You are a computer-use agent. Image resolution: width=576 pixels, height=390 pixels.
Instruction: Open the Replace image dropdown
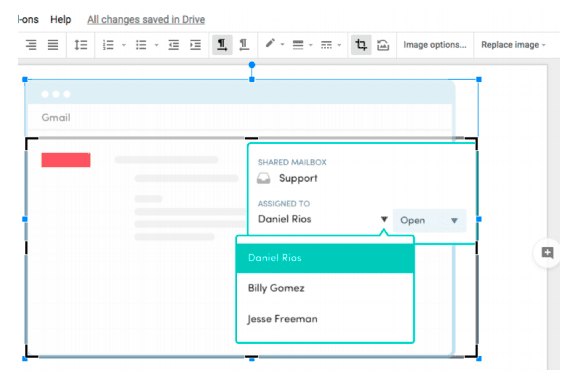513,45
